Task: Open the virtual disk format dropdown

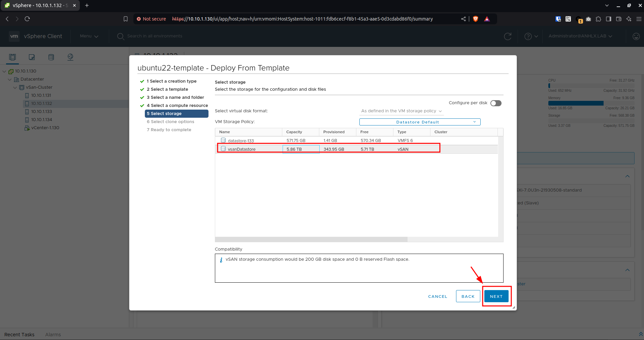Action: (x=401, y=111)
